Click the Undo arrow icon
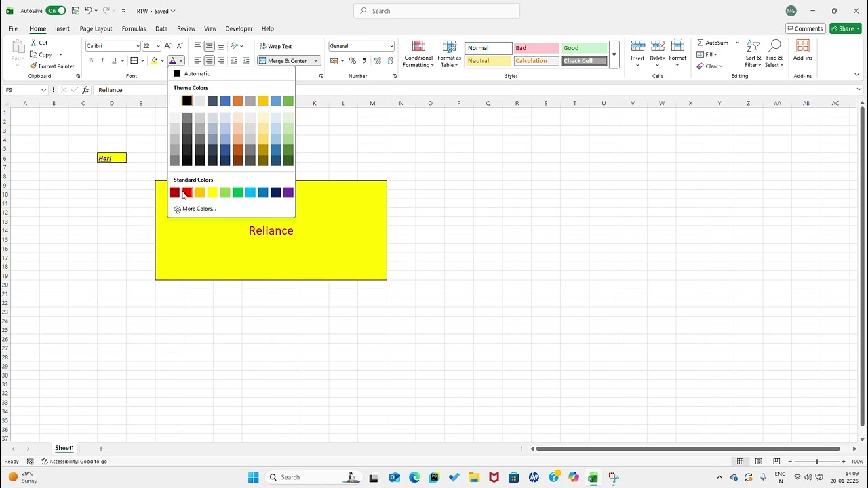 pos(88,11)
